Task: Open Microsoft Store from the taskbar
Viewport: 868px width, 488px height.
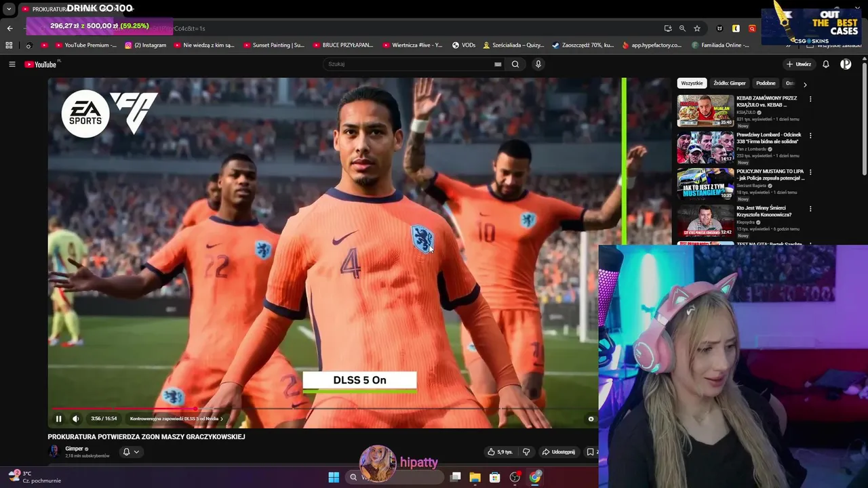Action: click(495, 477)
